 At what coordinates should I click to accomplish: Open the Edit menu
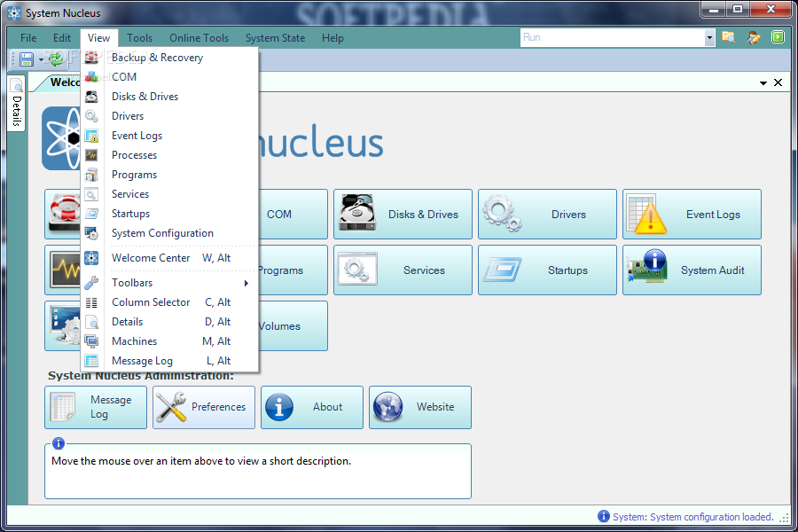[x=62, y=38]
